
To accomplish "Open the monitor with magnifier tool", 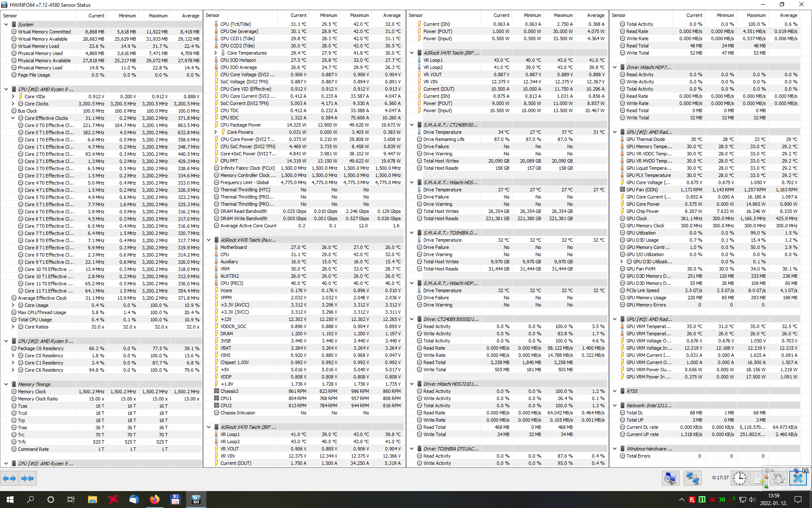I will [670, 478].
